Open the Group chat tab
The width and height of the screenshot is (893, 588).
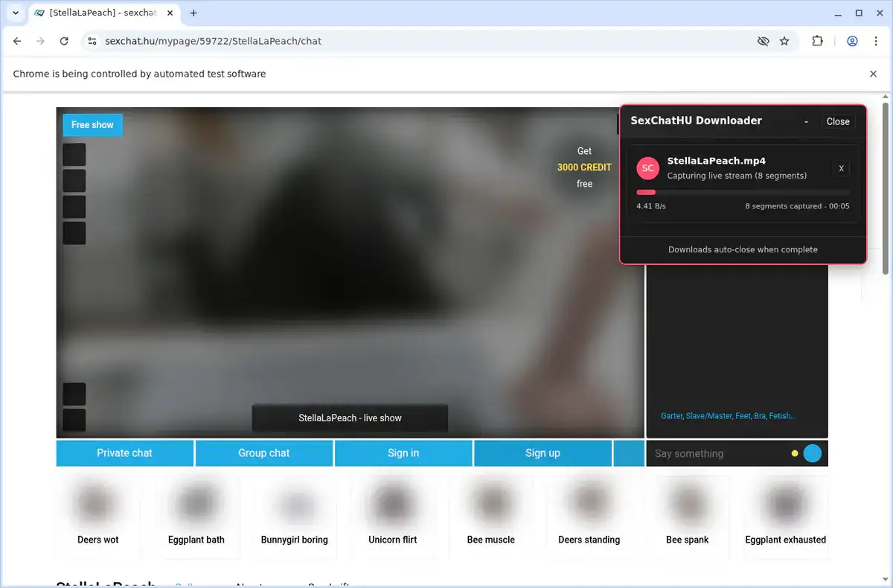(x=263, y=453)
